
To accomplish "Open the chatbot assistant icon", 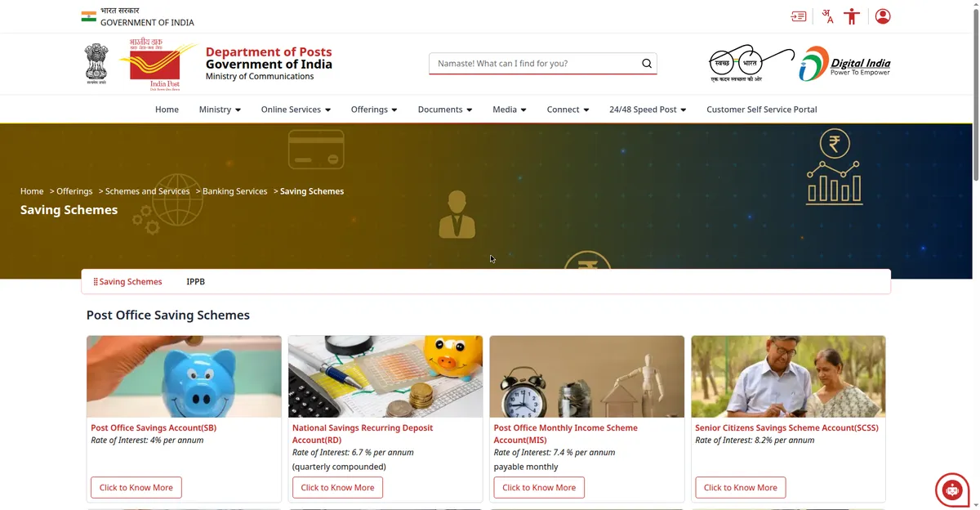I will (951, 490).
